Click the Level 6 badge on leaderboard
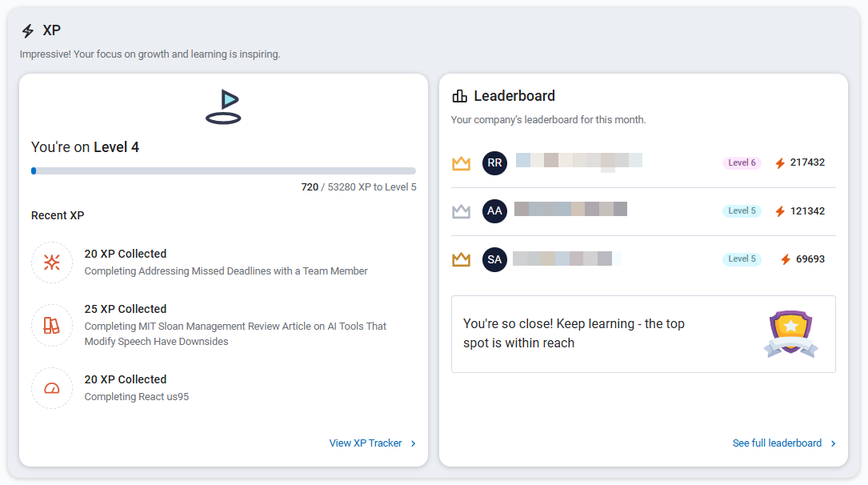The width and height of the screenshot is (868, 485). point(742,163)
